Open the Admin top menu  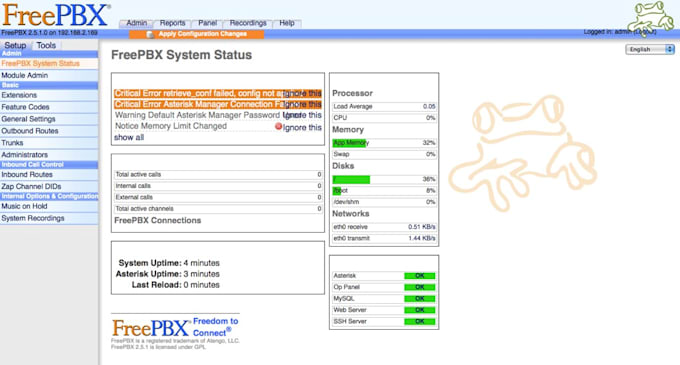click(137, 23)
